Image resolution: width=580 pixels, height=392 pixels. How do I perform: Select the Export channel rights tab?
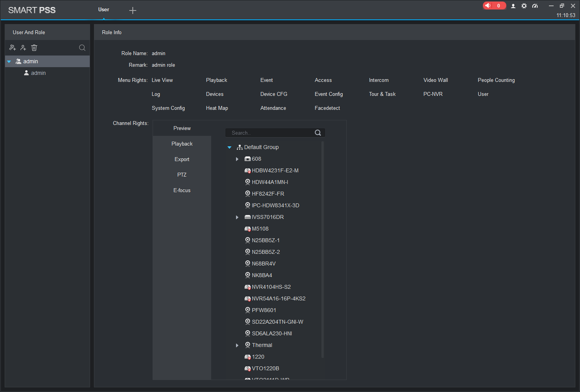[x=182, y=159]
